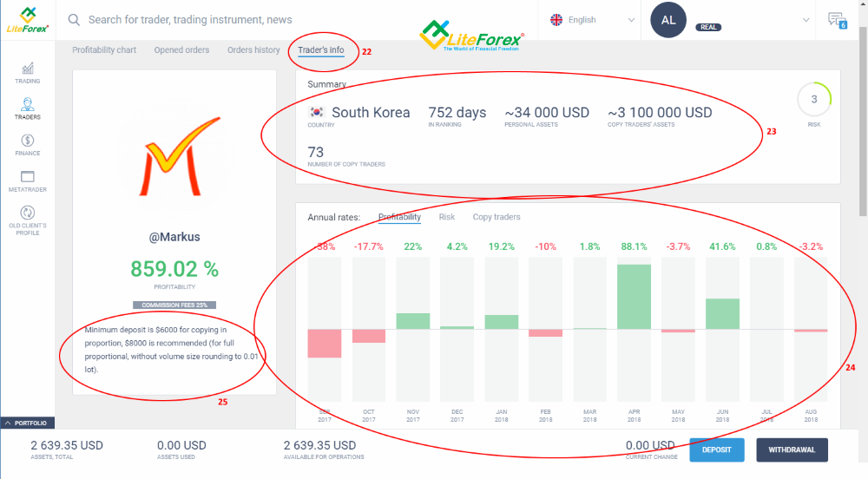This screenshot has height=479, width=868.
Task: Open the Trading sidebar section
Action: (x=27, y=73)
